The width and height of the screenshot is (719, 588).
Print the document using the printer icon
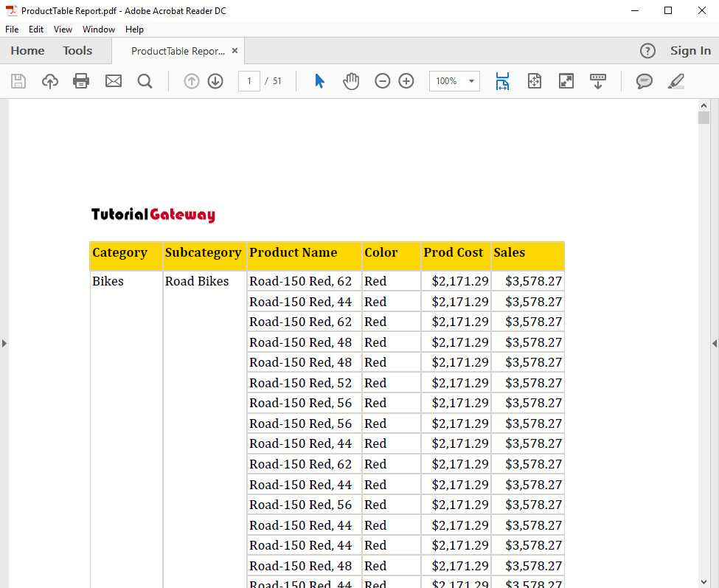pyautogui.click(x=81, y=81)
